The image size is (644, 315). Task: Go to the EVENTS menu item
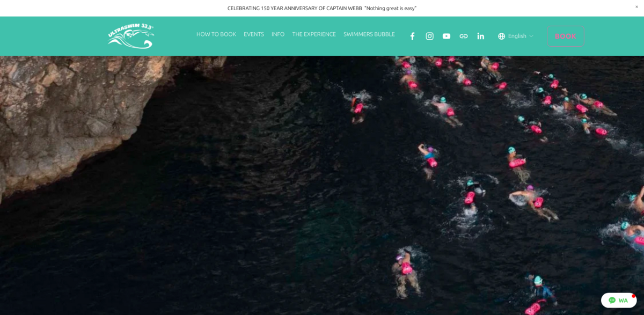(254, 34)
